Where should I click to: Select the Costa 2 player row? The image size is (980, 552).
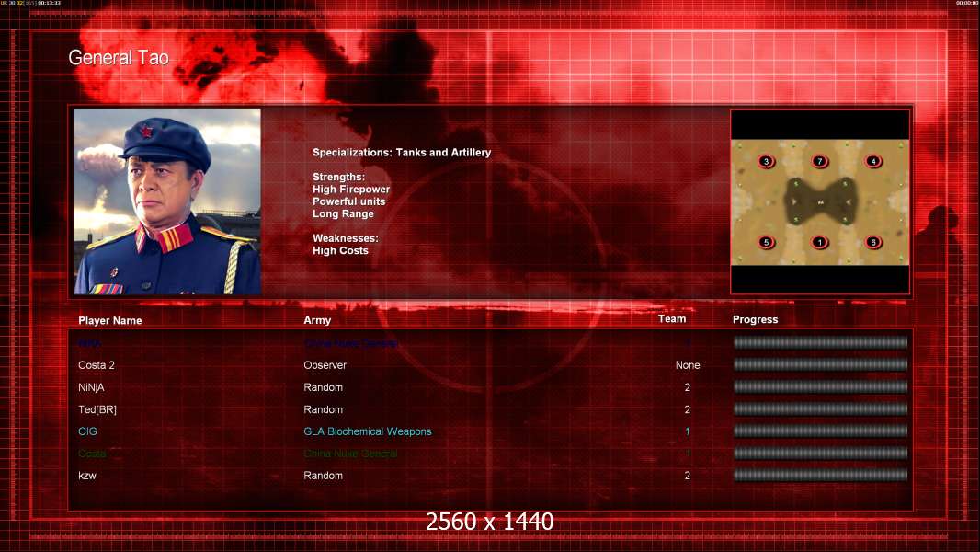493,365
